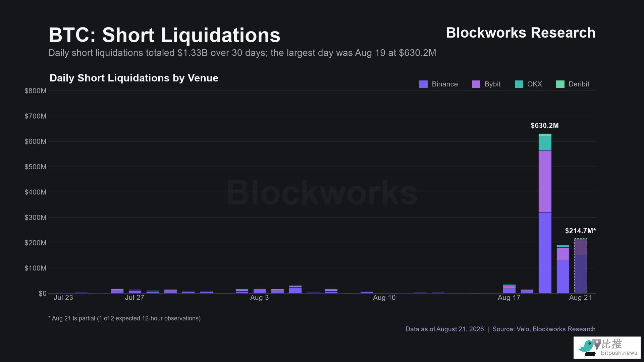Click the OKX legend color swatch
Viewport: 644px width, 362px height.
519,84
